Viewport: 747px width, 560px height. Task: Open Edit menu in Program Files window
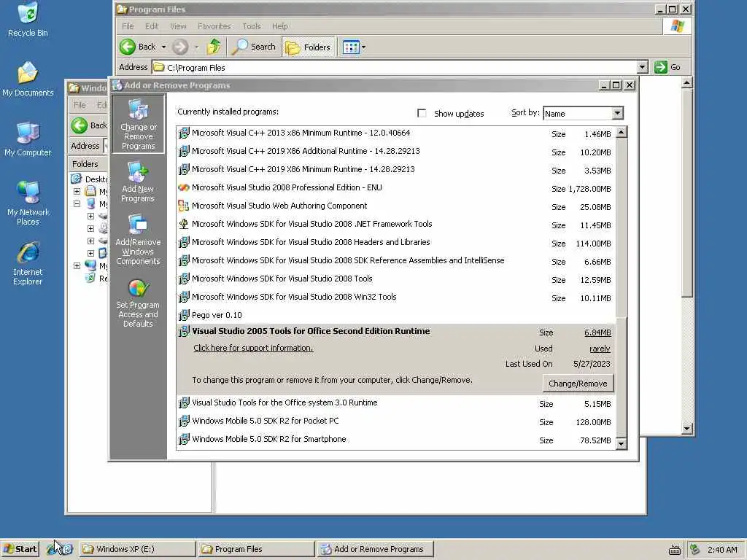(x=152, y=26)
